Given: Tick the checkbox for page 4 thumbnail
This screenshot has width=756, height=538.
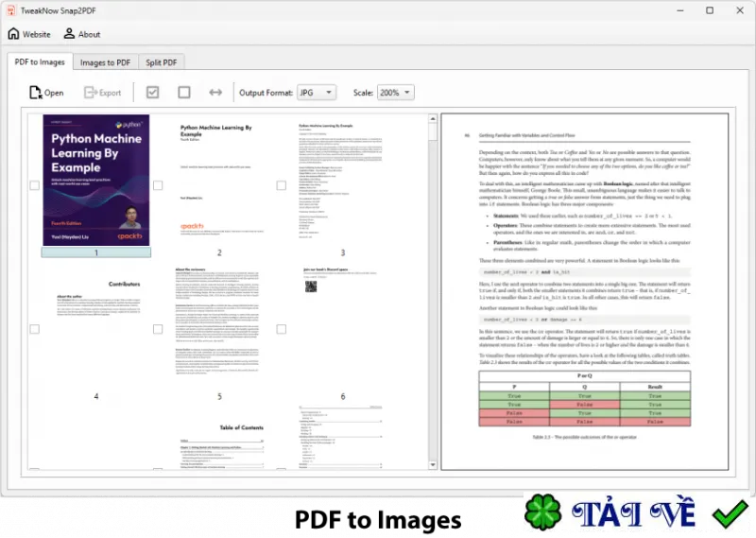Looking at the screenshot, I should [35, 329].
